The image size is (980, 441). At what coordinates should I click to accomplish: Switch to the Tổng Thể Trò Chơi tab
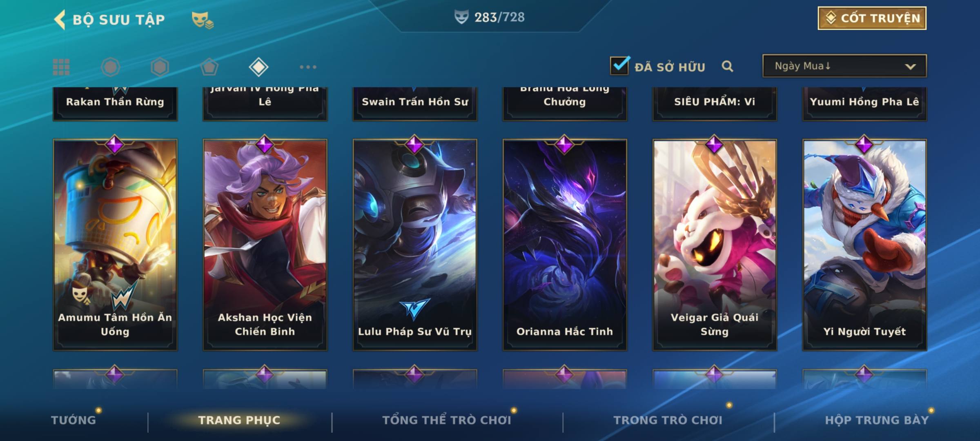447,420
